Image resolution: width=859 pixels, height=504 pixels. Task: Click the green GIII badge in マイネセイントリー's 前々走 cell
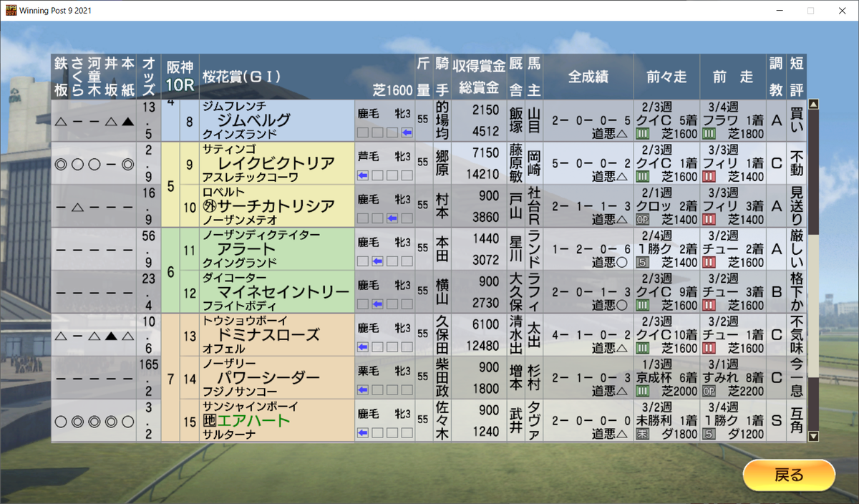click(642, 305)
